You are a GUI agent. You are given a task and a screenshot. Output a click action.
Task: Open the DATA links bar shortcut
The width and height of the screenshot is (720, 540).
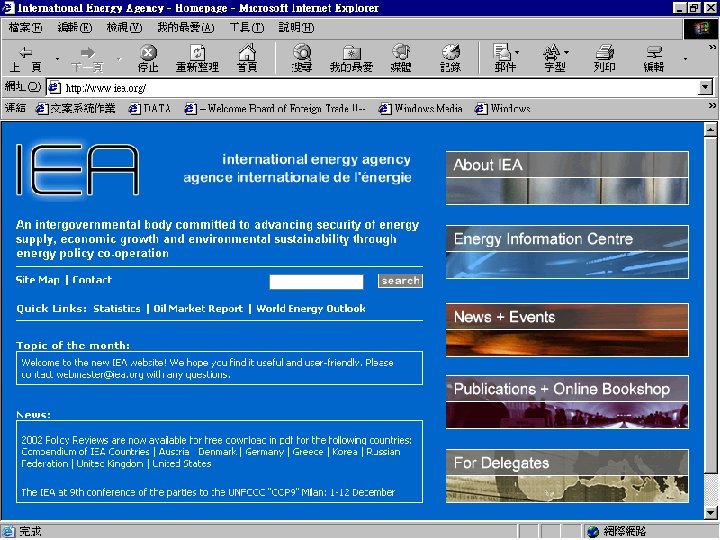click(150, 108)
